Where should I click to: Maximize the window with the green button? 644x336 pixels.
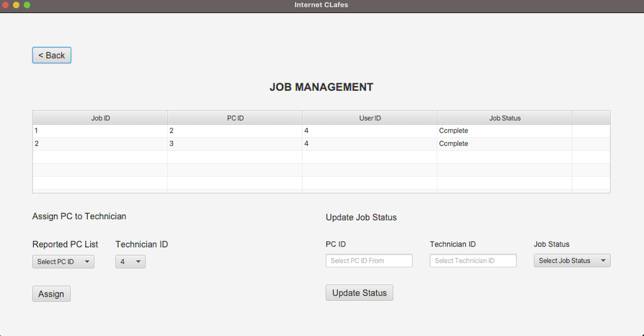pos(27,5)
